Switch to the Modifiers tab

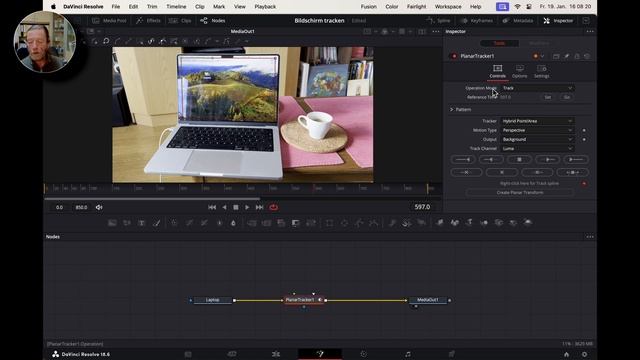539,43
